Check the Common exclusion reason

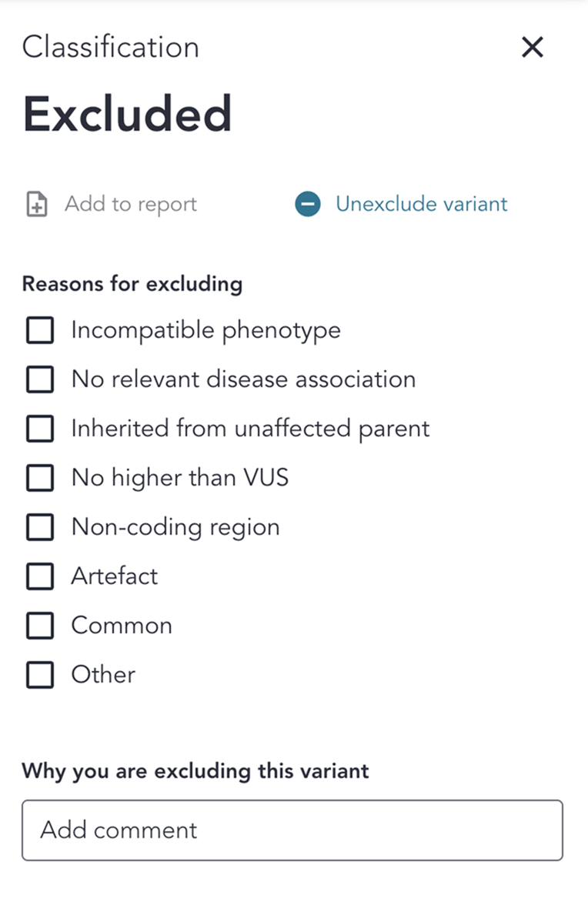tap(39, 625)
